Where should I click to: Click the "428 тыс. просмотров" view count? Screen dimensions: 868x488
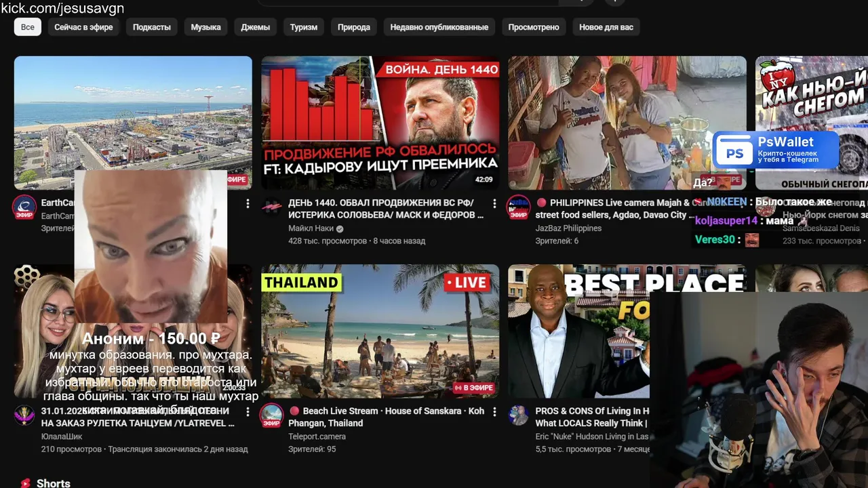click(x=326, y=241)
